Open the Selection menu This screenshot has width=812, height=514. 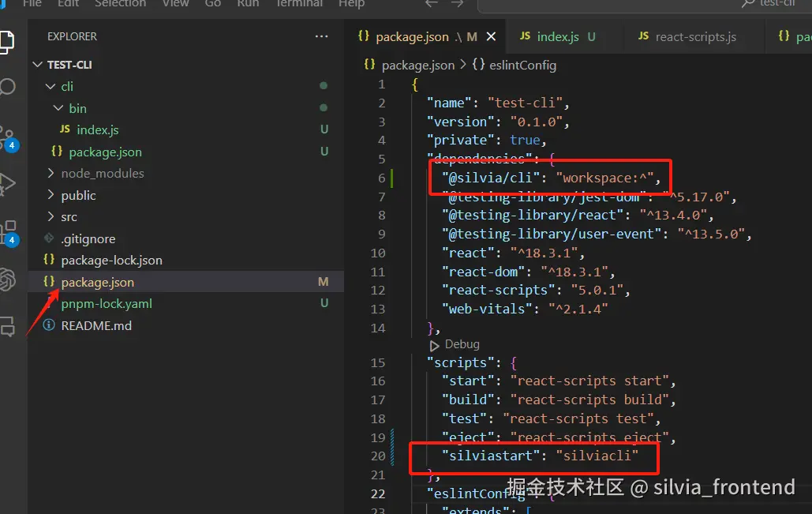120,4
